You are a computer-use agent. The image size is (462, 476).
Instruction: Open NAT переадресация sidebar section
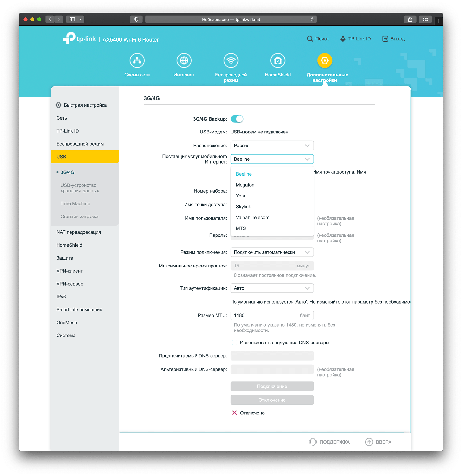click(x=85, y=232)
